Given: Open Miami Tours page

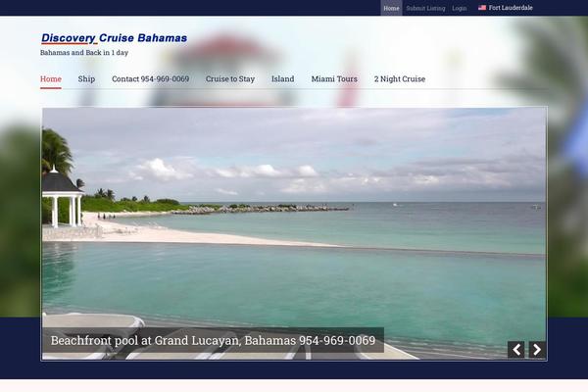Looking at the screenshot, I should [334, 78].
